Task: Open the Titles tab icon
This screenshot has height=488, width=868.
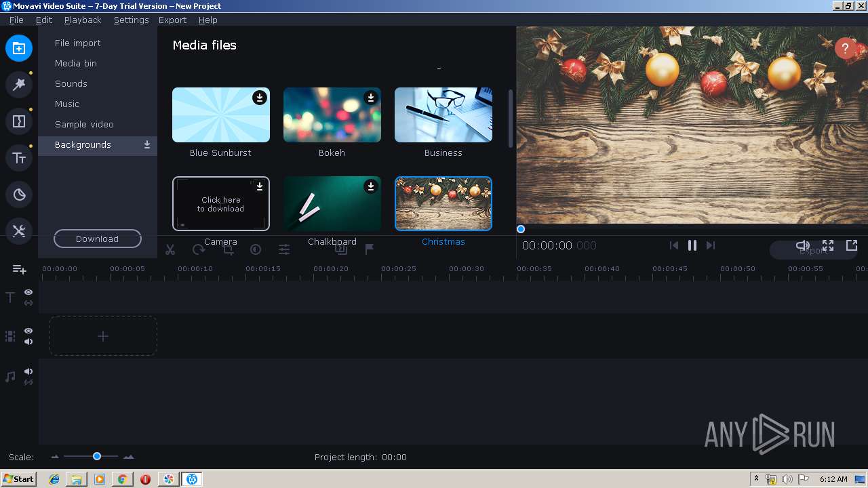Action: click(19, 158)
